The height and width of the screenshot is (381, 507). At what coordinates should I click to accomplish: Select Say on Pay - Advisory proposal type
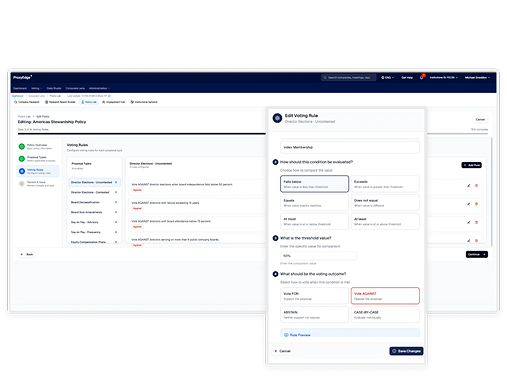coord(94,222)
